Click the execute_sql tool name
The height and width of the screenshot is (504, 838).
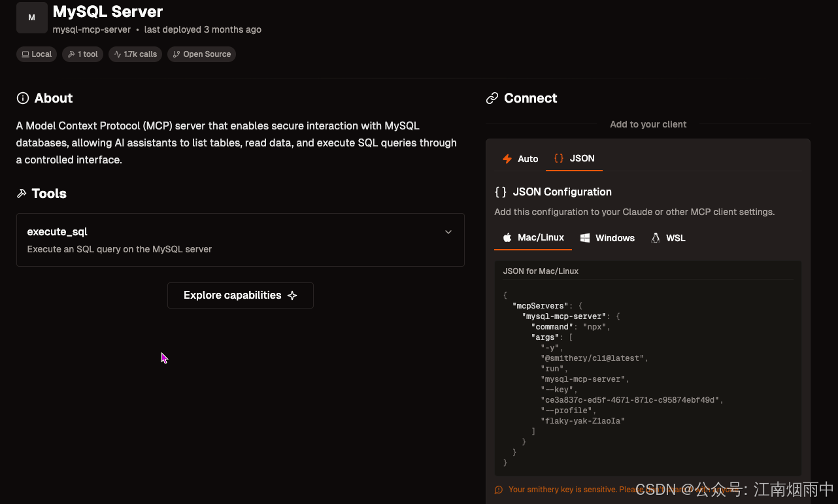click(x=57, y=231)
